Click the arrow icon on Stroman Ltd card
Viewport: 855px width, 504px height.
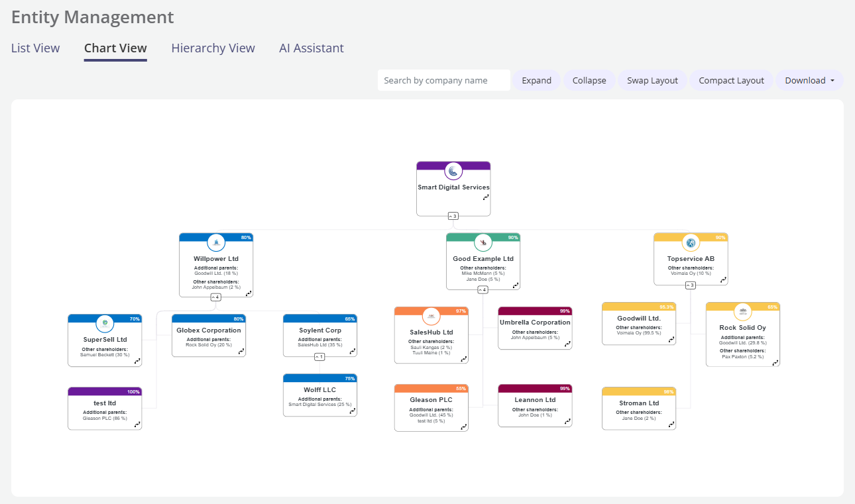point(672,424)
